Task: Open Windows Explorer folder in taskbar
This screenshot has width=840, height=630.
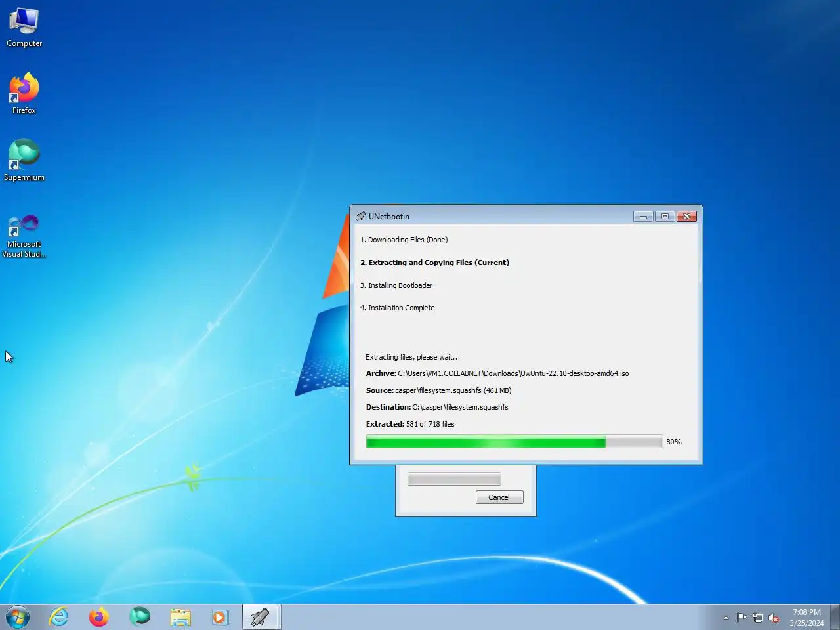Action: click(180, 618)
